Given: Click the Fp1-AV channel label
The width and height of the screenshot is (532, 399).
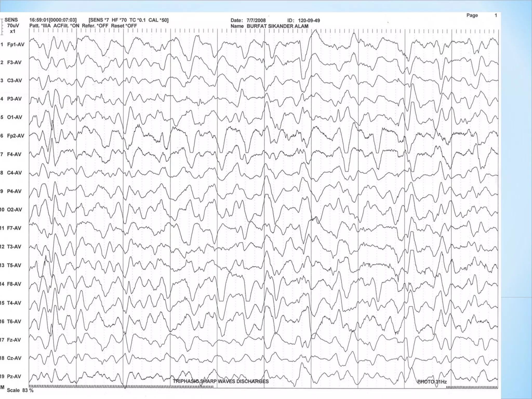Looking at the screenshot, I should (16, 44).
